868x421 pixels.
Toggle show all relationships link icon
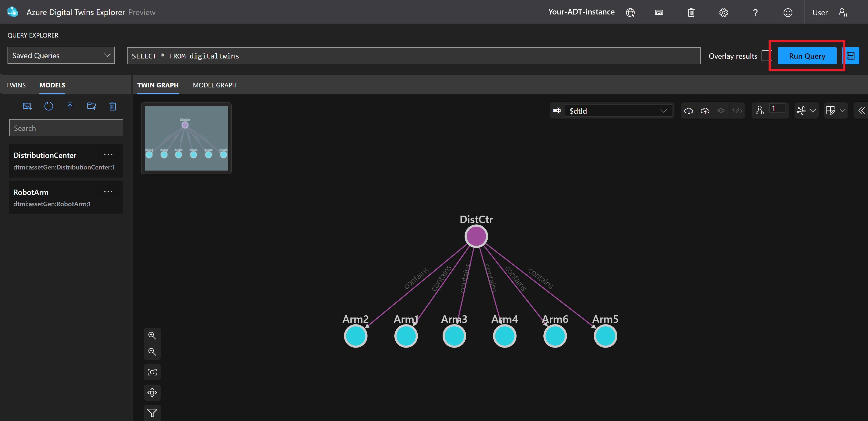[x=737, y=110]
